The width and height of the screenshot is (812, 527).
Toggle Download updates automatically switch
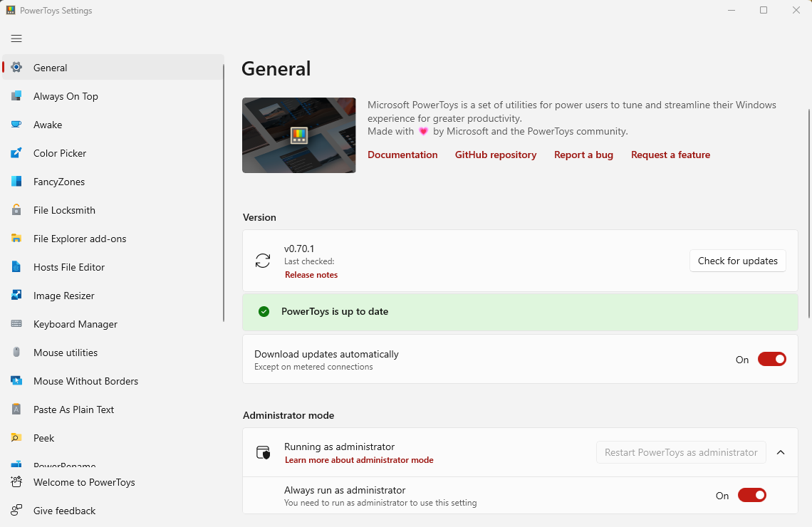(772, 359)
